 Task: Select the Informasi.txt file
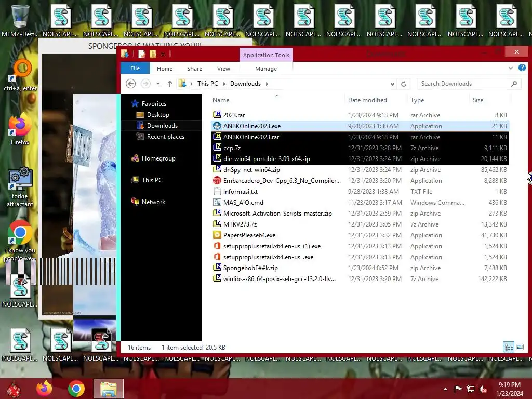pos(360,191)
